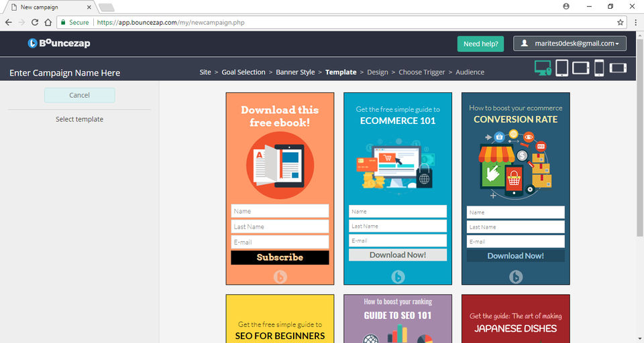Click the Need help? button
The width and height of the screenshot is (644, 343).
tap(480, 44)
